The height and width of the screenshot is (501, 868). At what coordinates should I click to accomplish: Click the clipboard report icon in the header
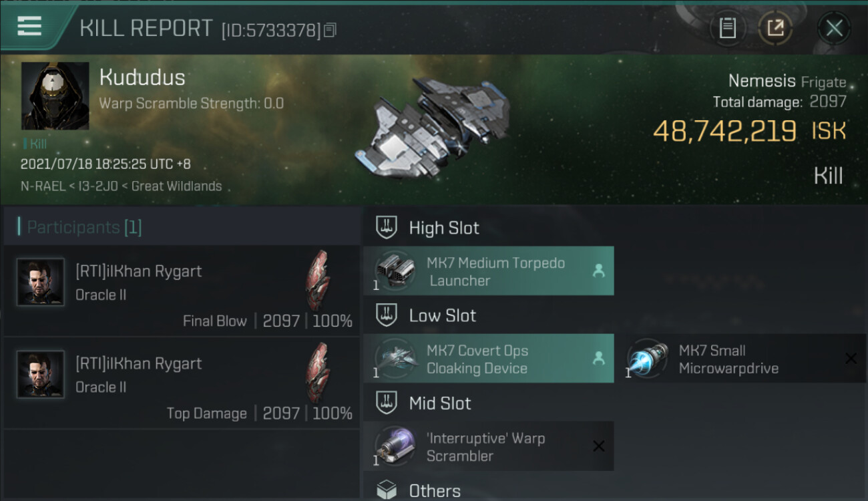[x=727, y=28]
